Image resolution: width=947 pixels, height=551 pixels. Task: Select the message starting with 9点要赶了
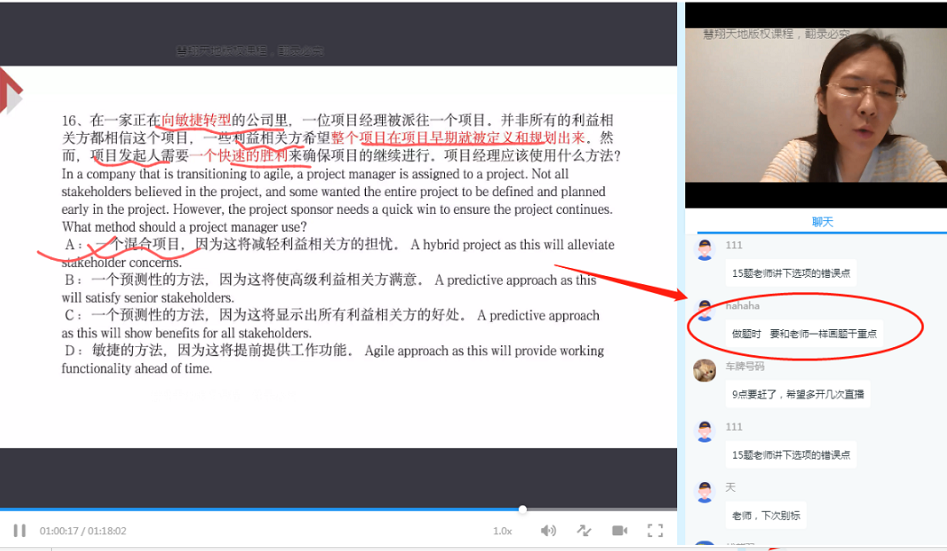click(796, 394)
